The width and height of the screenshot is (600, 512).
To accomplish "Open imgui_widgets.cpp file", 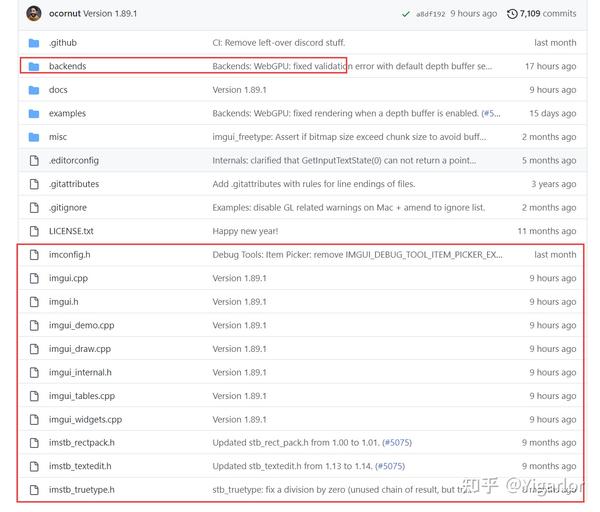I will click(x=85, y=419).
